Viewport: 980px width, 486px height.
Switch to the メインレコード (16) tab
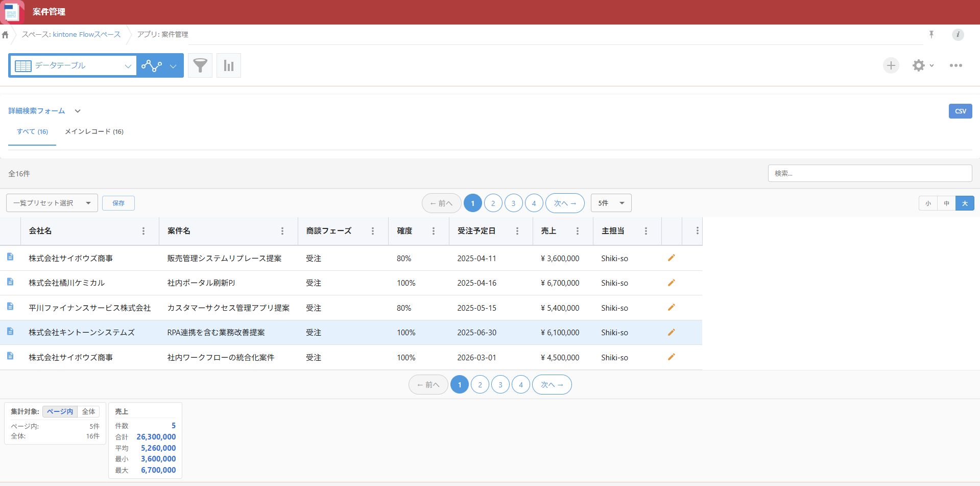[x=94, y=132]
